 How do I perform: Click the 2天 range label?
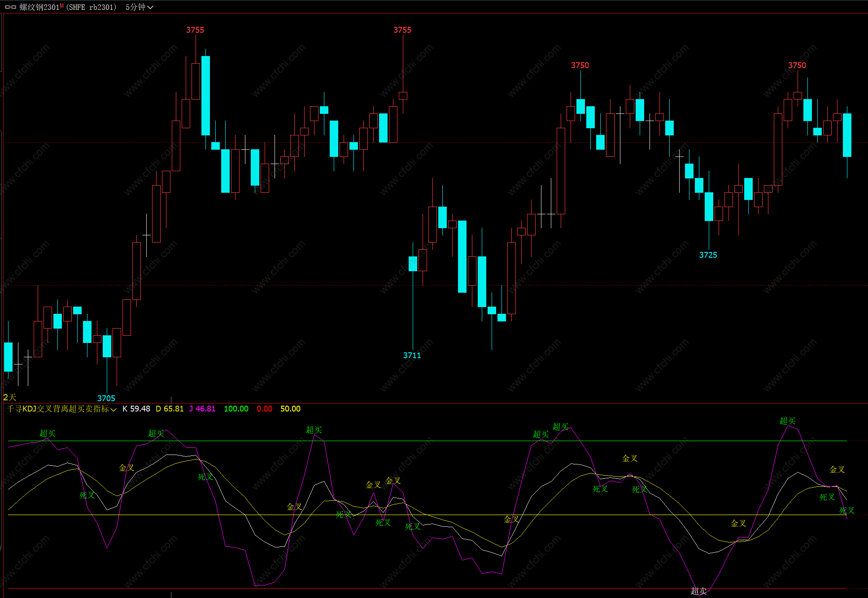coord(9,397)
